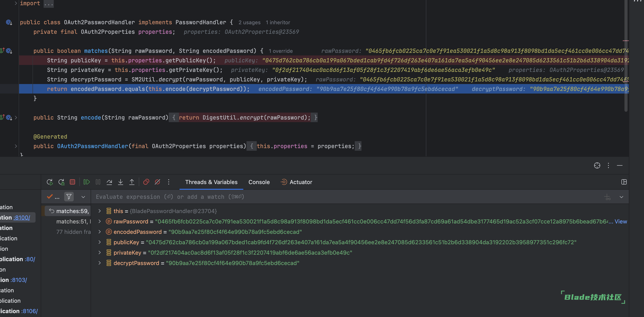
Task: Open more debug toolbar options
Action: click(169, 182)
